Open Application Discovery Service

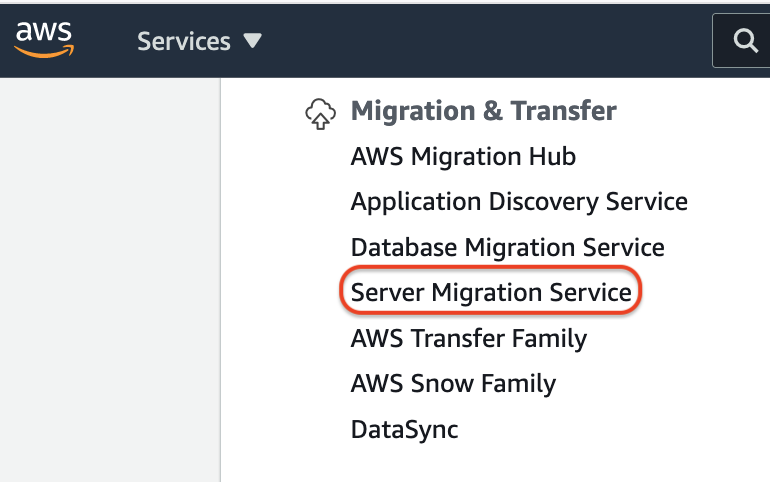point(519,202)
